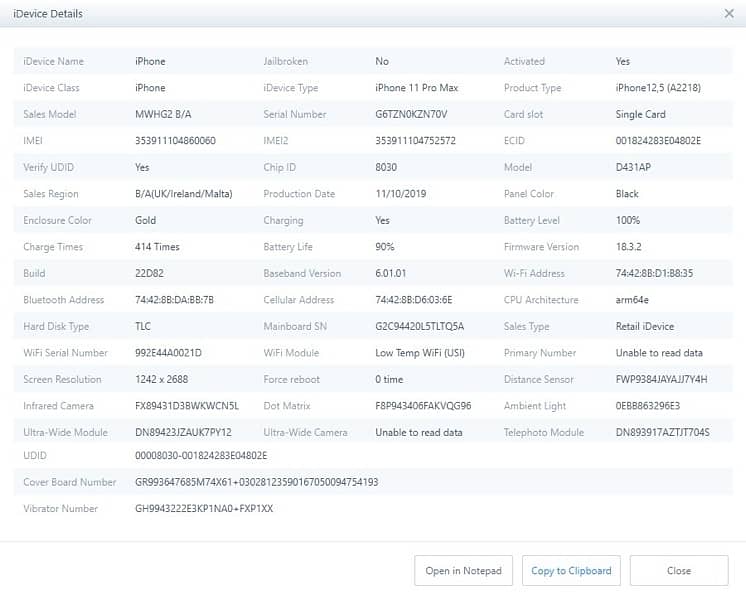Select firmware version 18.3.2
The image size is (746, 600).
point(628,247)
